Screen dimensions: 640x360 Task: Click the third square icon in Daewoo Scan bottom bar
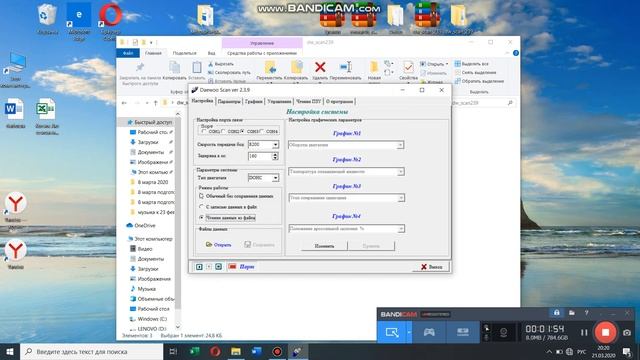[218, 267]
